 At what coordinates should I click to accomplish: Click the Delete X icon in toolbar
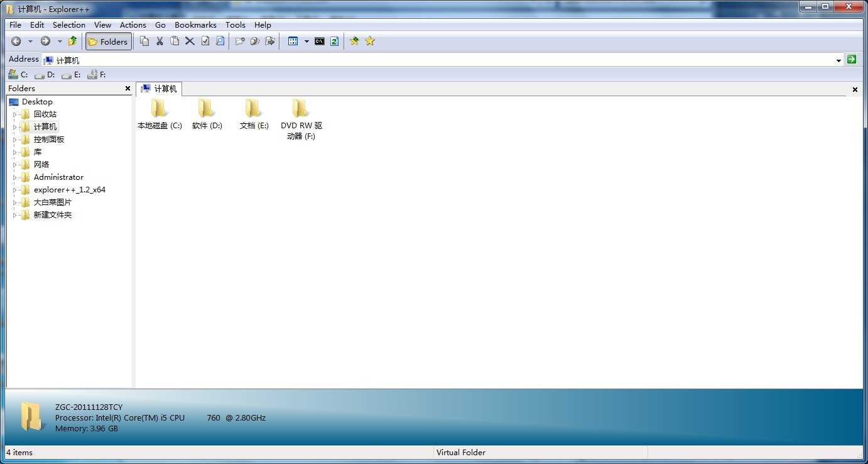pyautogui.click(x=190, y=41)
